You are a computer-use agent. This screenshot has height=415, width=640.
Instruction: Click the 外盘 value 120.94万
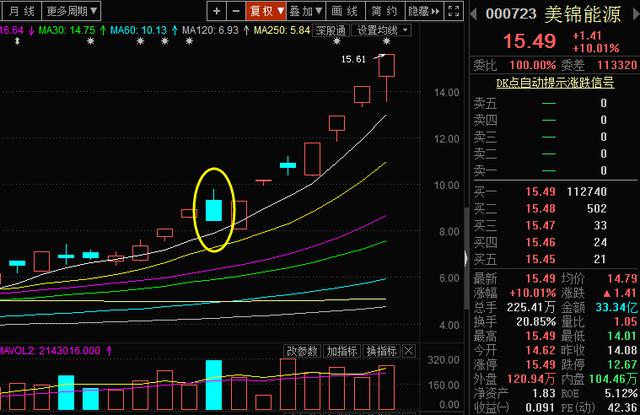coord(531,379)
